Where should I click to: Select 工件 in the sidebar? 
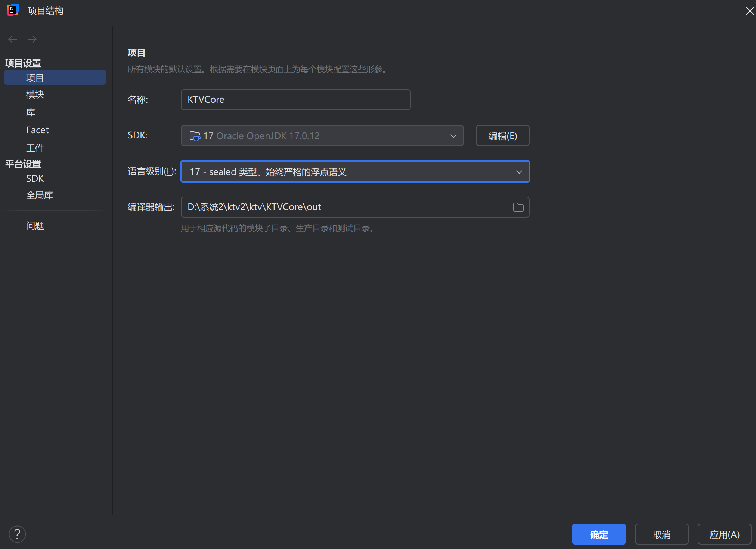(35, 148)
